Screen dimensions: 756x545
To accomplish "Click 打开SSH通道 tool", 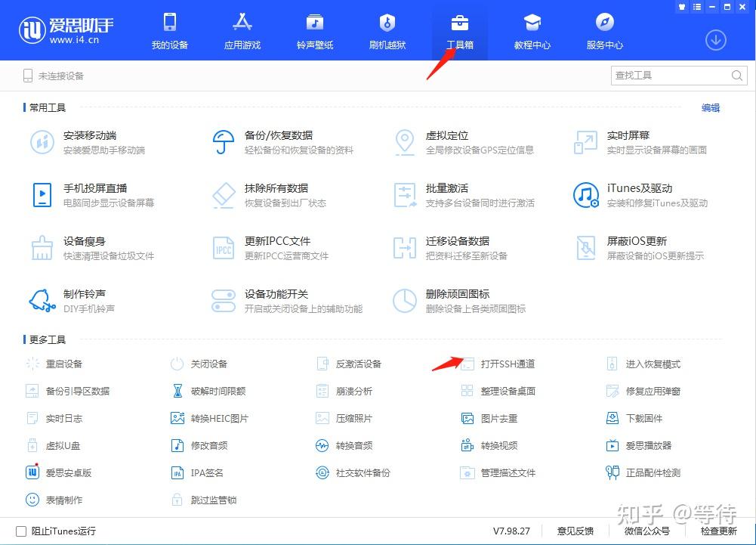I will 498,364.
